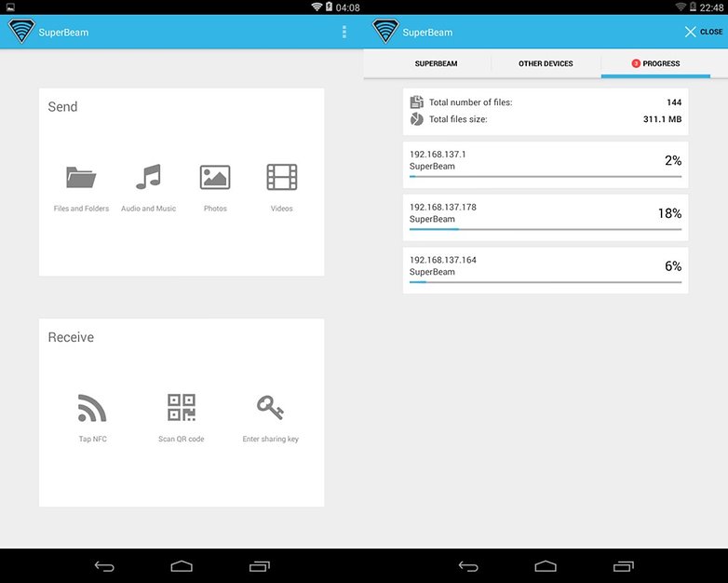728x583 pixels.
Task: Click the total number of files icon
Action: pos(416,102)
